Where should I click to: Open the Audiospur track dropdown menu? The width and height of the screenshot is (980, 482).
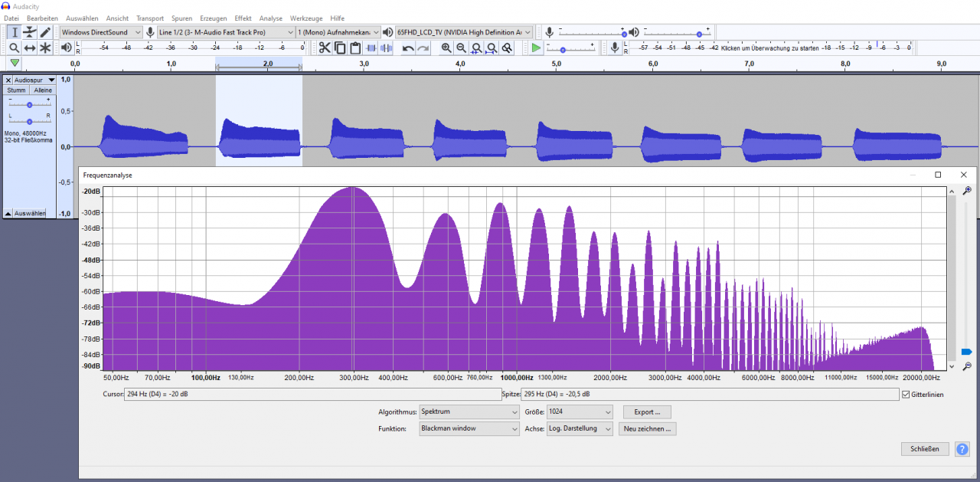[35, 80]
